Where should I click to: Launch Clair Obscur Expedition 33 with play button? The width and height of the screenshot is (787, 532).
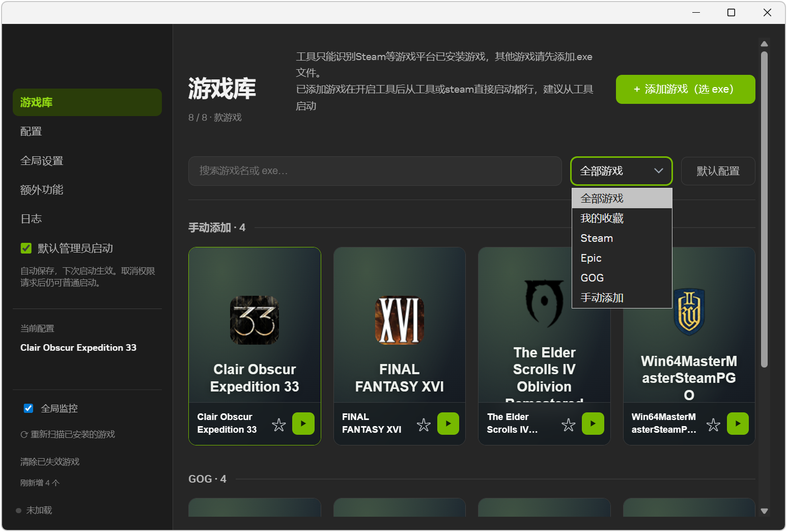pyautogui.click(x=303, y=424)
